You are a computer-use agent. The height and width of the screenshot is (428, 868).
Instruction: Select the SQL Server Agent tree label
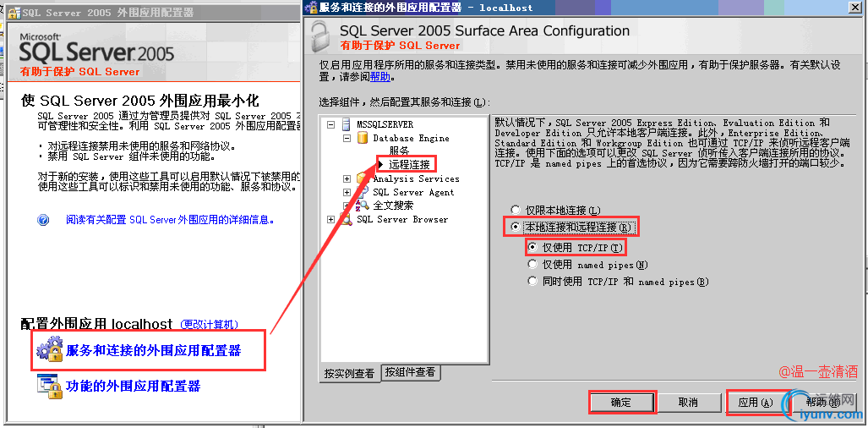(413, 192)
